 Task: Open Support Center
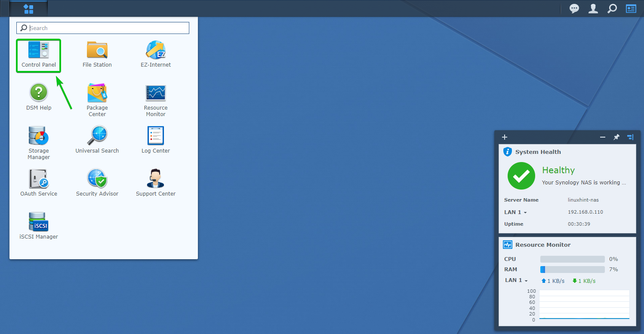(156, 184)
